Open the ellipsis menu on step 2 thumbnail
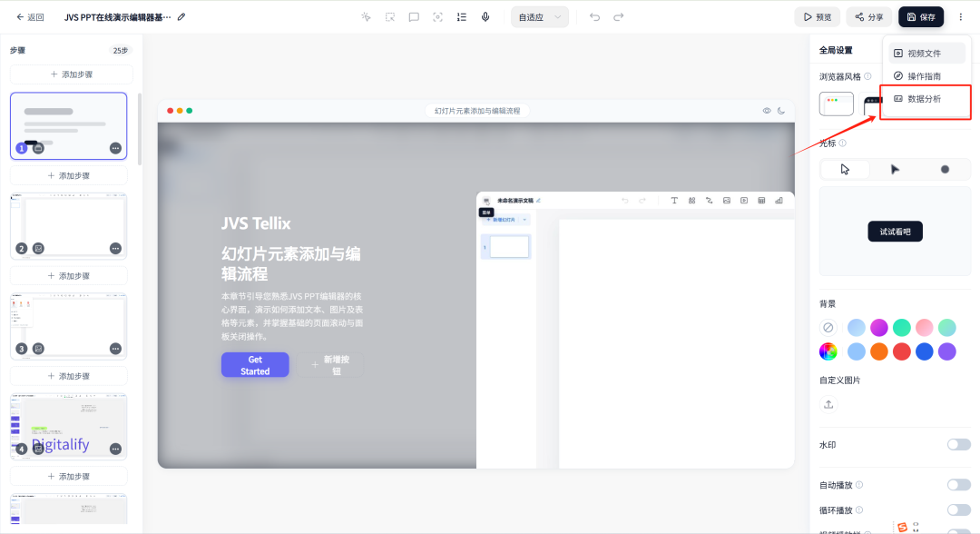Screen dimensions: 980x534 pos(115,248)
